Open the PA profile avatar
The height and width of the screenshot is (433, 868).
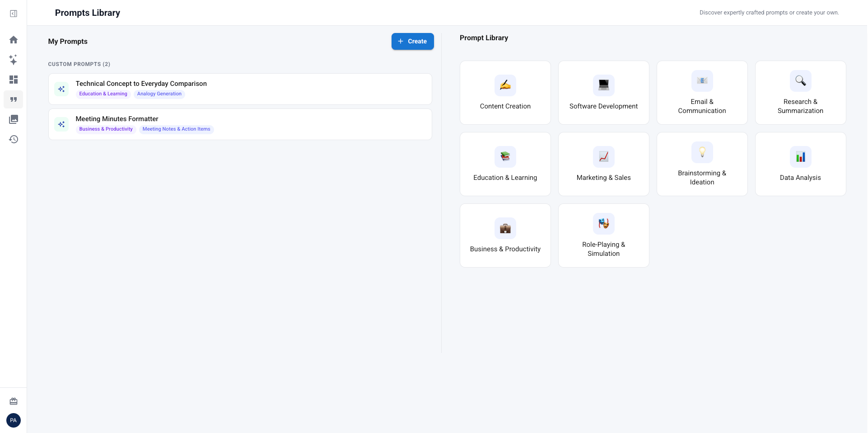14,420
